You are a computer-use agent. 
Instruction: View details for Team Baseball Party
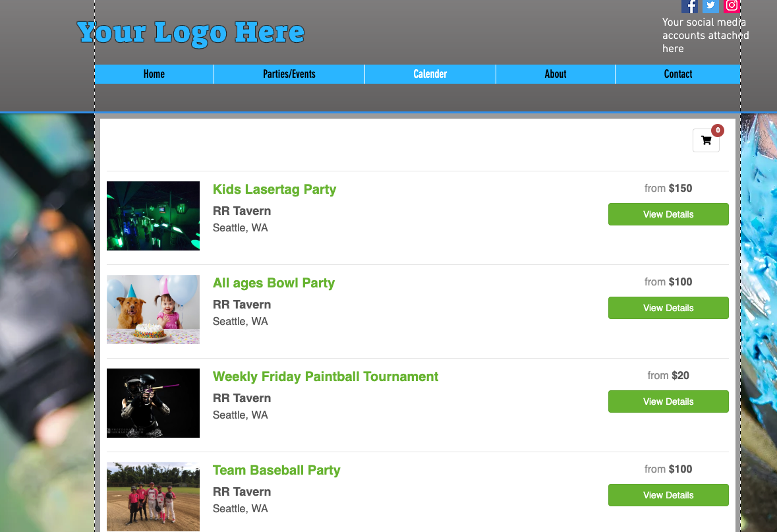(x=668, y=495)
